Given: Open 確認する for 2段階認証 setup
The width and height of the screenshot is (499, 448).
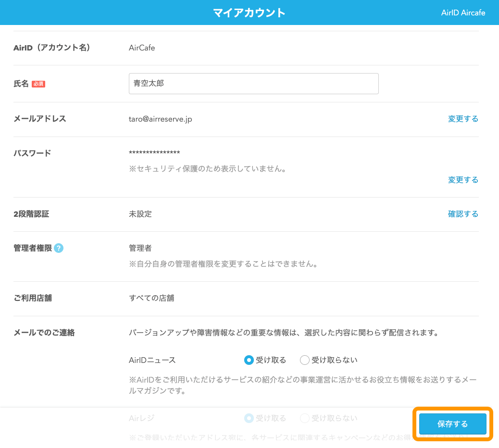Looking at the screenshot, I should (463, 213).
